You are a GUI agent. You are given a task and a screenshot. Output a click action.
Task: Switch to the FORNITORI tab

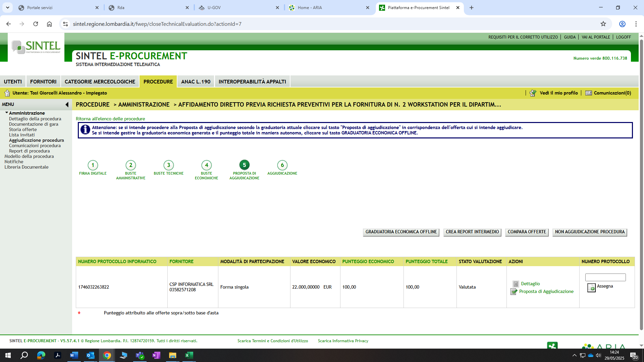point(43,81)
